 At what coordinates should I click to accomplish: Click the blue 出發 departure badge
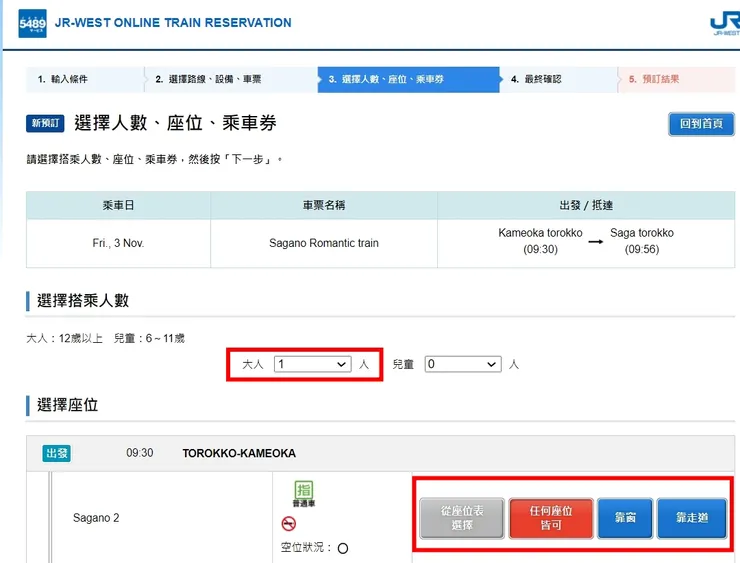click(x=57, y=453)
